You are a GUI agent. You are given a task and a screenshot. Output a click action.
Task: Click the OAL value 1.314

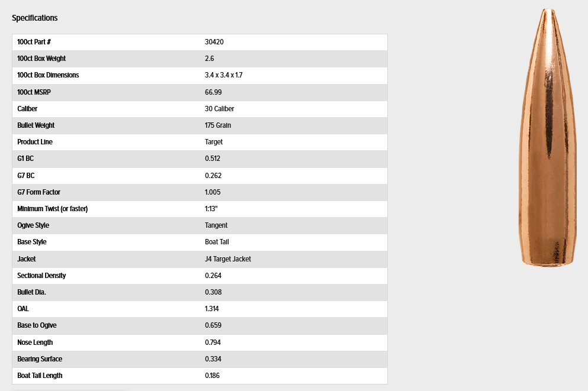(212, 309)
